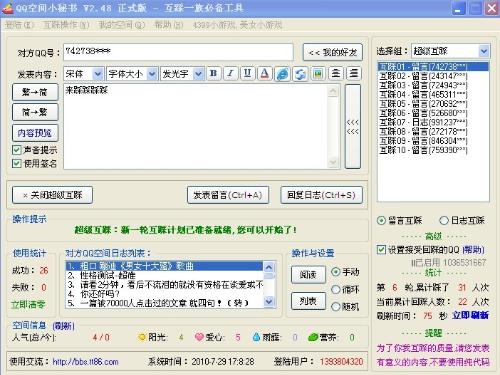Click log list scroll-up arrow

[269, 267]
